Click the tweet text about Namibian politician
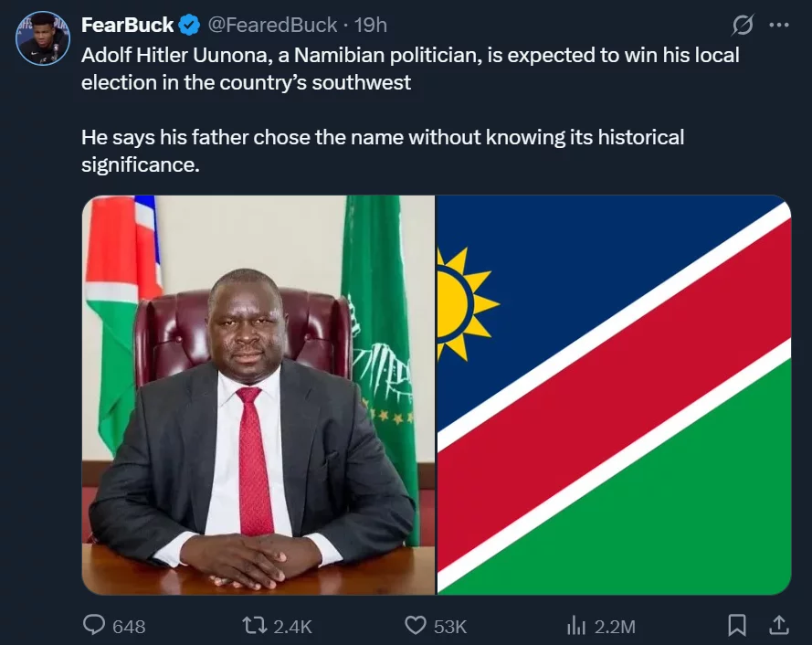 (x=409, y=69)
